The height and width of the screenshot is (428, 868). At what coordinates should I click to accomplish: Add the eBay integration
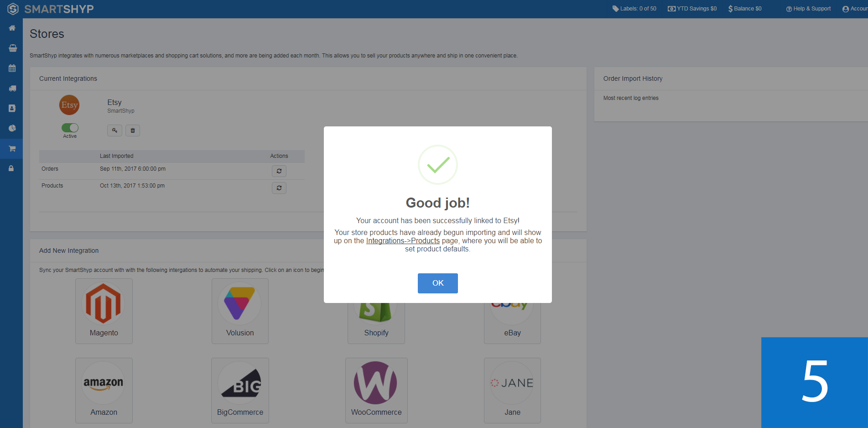pos(512,323)
